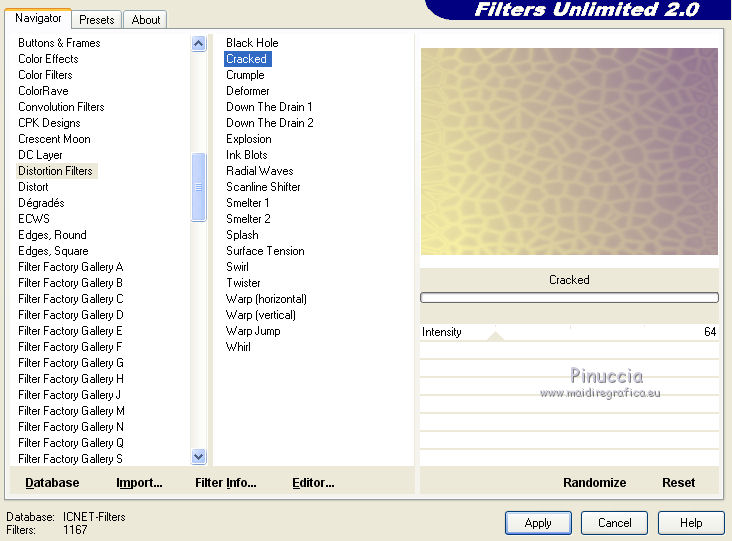Viewport: 732px width, 541px height.
Task: Select Dégradés category
Action: (x=41, y=203)
